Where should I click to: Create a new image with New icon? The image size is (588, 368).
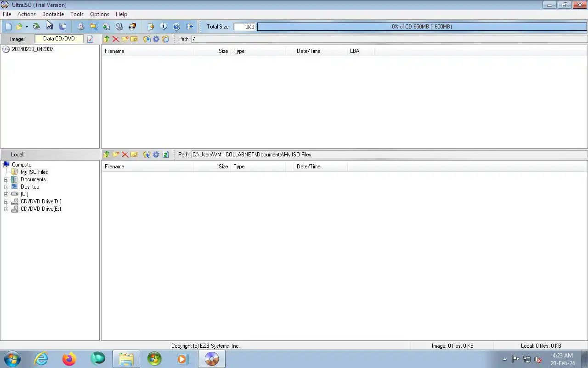pyautogui.click(x=8, y=27)
